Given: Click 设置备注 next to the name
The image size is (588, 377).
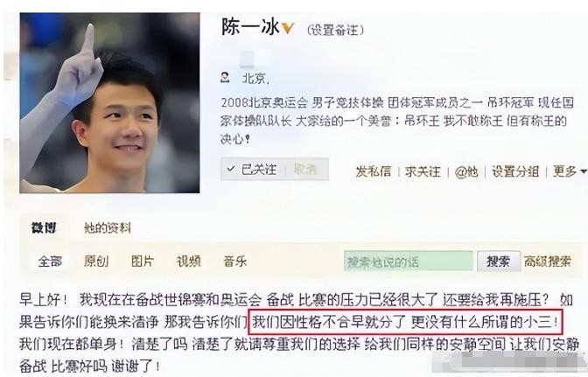Looking at the screenshot, I should tap(335, 30).
